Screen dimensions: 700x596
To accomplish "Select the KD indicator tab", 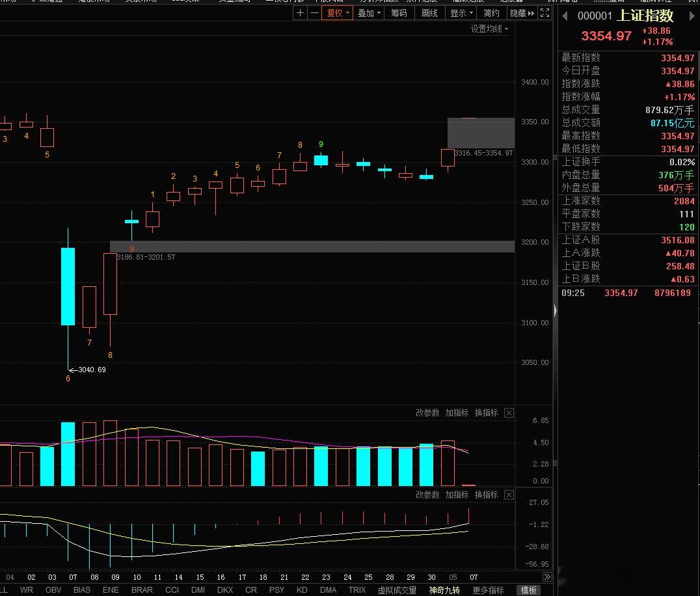I will point(302,589).
